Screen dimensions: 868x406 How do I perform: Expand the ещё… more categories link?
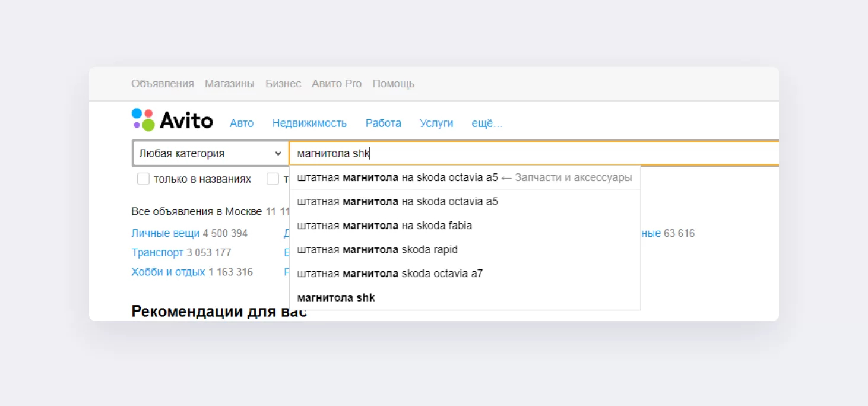487,123
